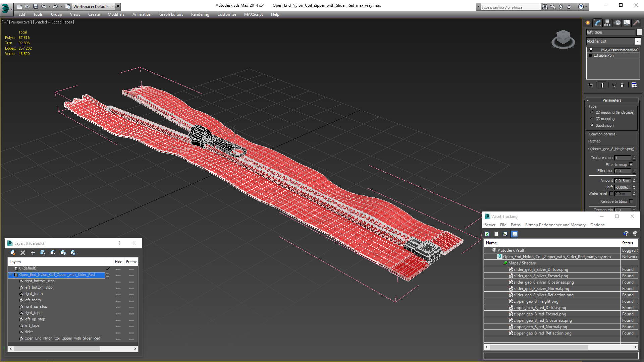Switch to the Display command panel tab

tap(627, 23)
